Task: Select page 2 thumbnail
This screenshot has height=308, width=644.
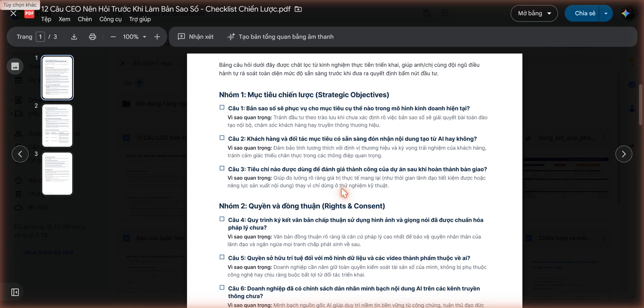Action: [x=57, y=125]
